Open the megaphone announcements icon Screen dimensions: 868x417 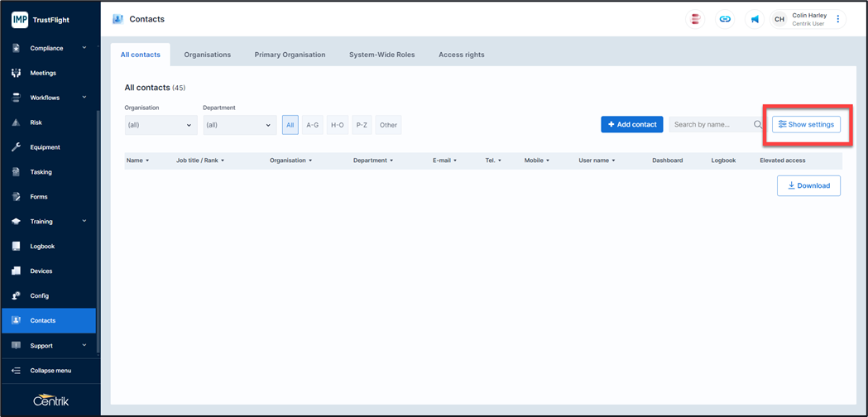755,19
